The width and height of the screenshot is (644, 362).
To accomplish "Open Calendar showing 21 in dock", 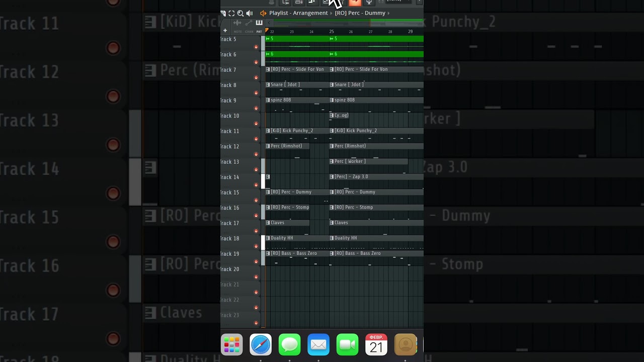I will click(x=376, y=344).
